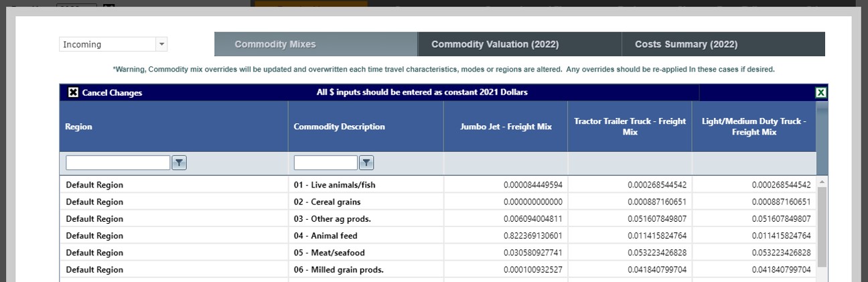Switch to Commodity Valuation (2022) tab
The height and width of the screenshot is (282, 868).
520,44
